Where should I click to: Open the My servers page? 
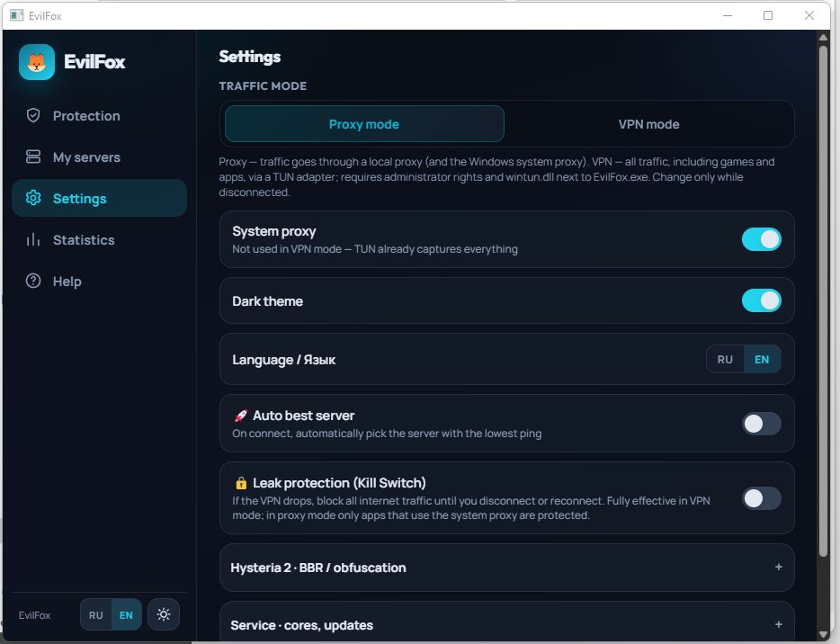click(99, 157)
